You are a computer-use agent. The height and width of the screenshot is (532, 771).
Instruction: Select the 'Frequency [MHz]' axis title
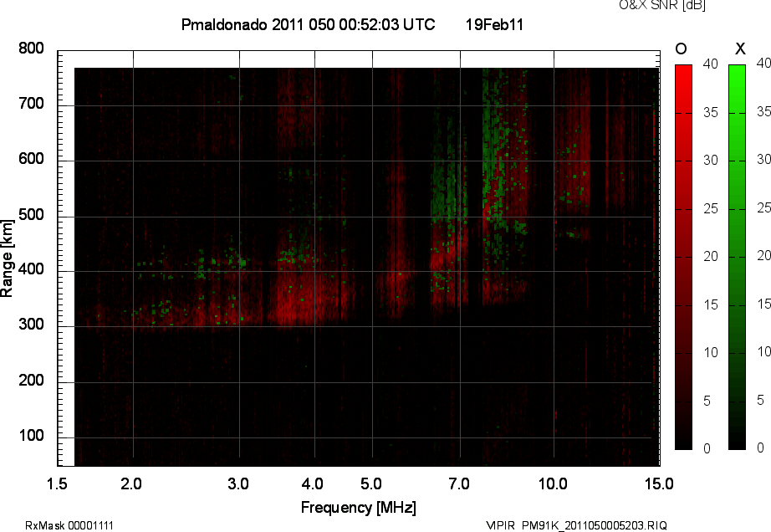click(x=359, y=508)
